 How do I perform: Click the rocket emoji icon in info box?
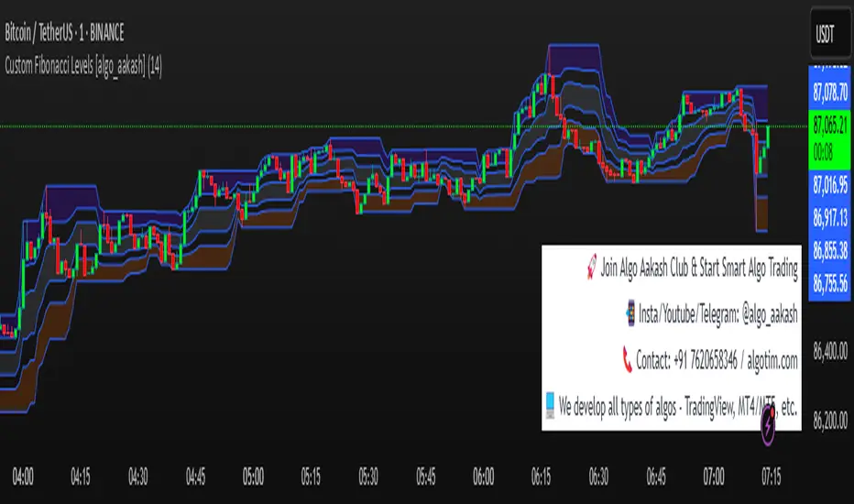click(x=592, y=268)
